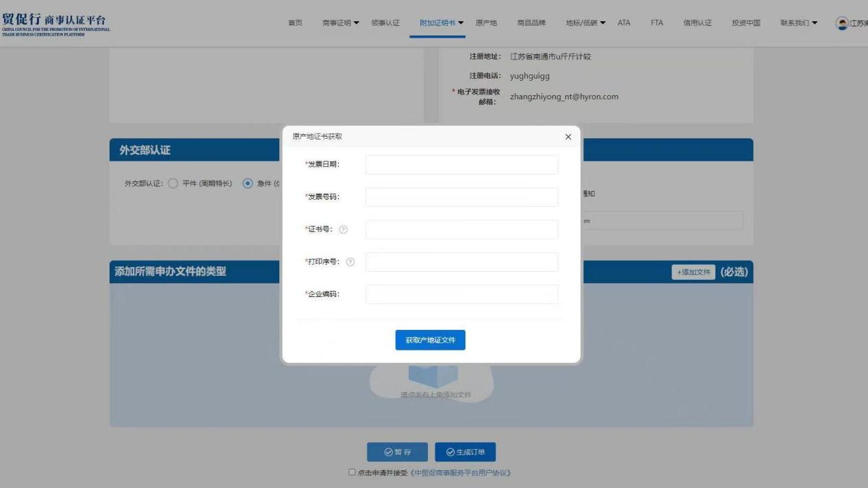Click the 贸促行 platform logo
This screenshot has height=488, width=868.
tap(55, 24)
